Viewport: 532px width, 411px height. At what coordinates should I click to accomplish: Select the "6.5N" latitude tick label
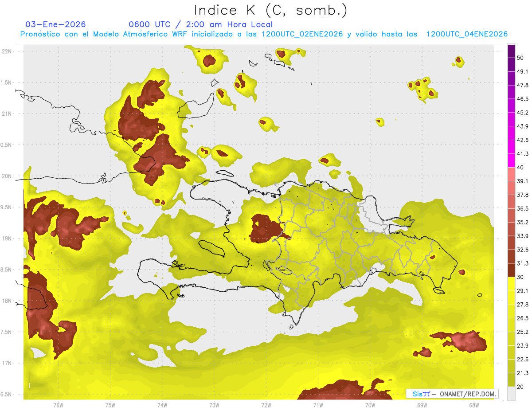(7, 395)
